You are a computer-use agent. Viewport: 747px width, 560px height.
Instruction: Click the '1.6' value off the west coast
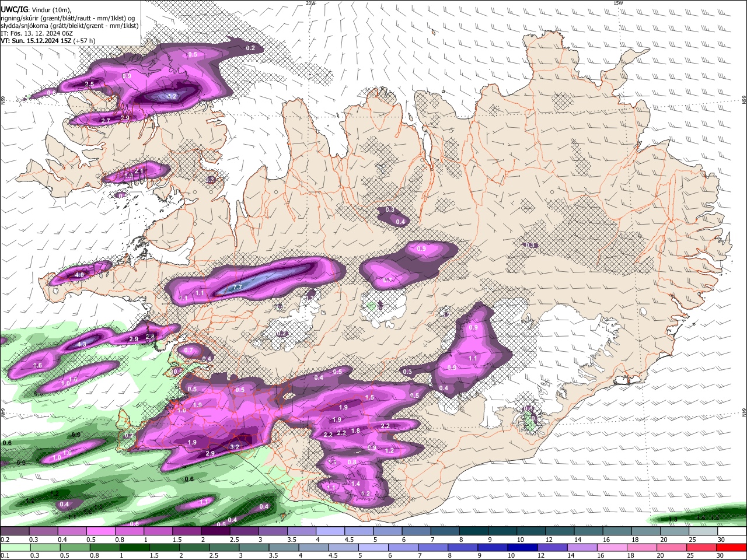(x=37, y=365)
